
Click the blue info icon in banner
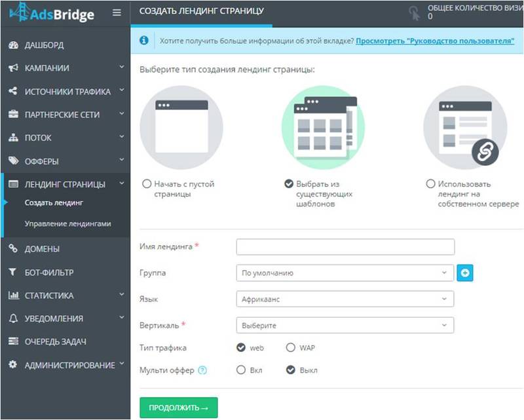tap(144, 41)
